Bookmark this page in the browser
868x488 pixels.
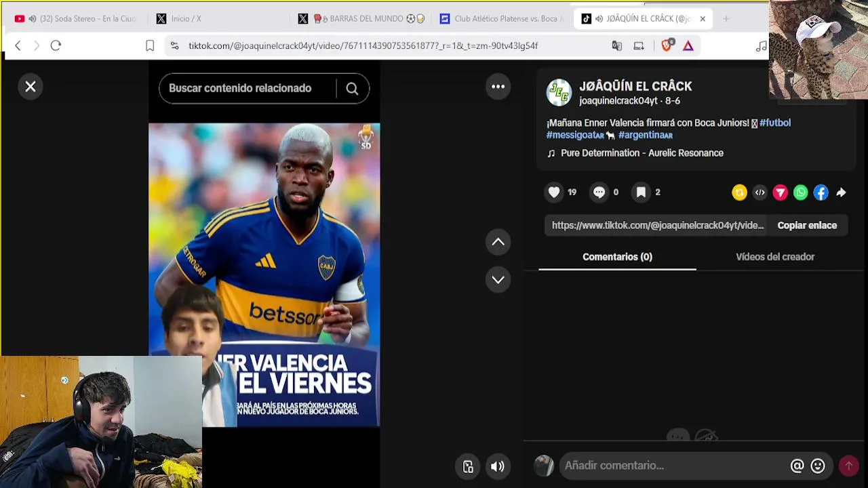tap(150, 45)
